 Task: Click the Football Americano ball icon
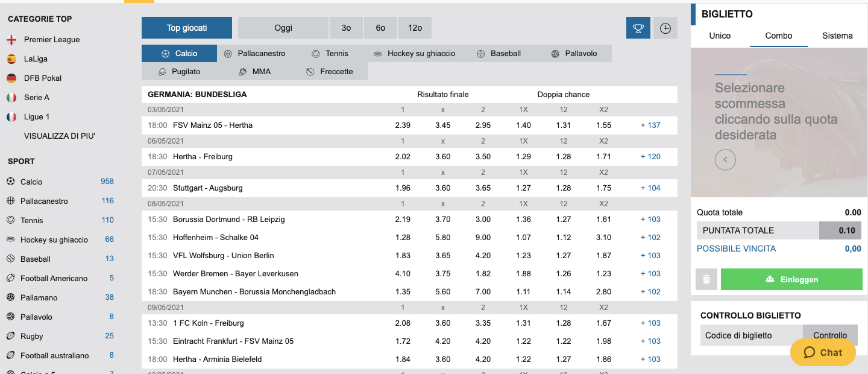point(10,278)
